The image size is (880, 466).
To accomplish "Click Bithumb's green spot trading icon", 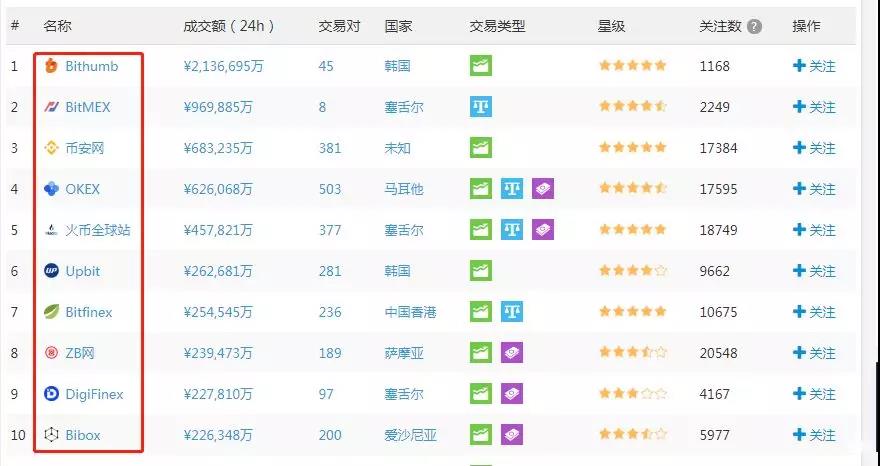I will click(x=481, y=66).
